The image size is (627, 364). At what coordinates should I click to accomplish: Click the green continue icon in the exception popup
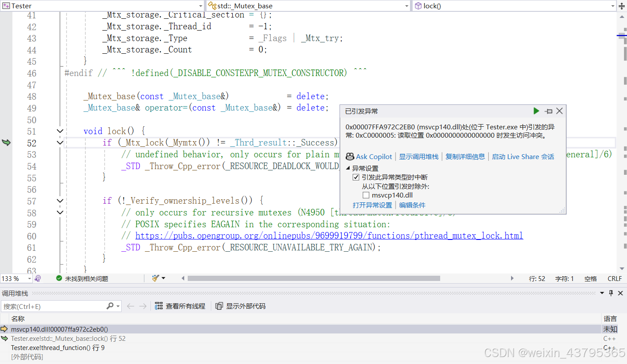pyautogui.click(x=536, y=111)
